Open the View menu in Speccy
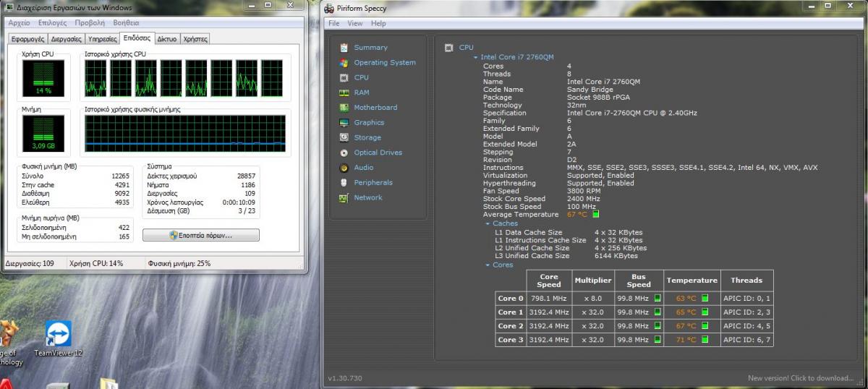The width and height of the screenshot is (868, 389). coord(355,23)
